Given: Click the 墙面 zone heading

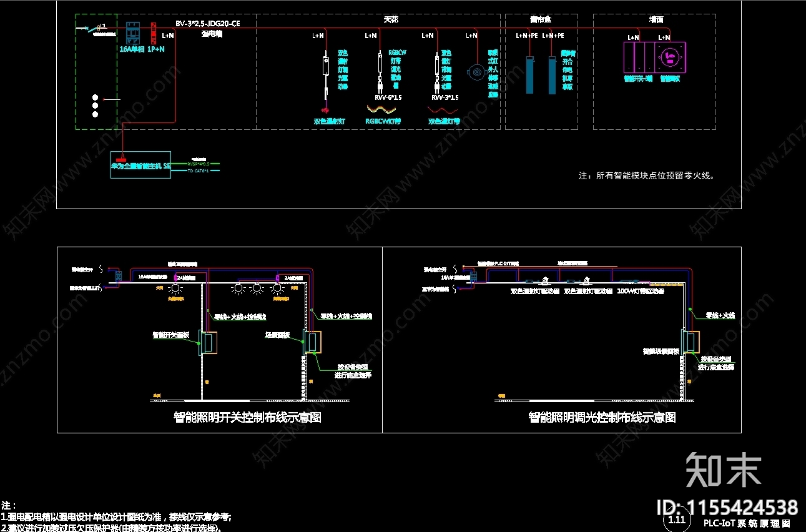Looking at the screenshot, I should point(656,20).
